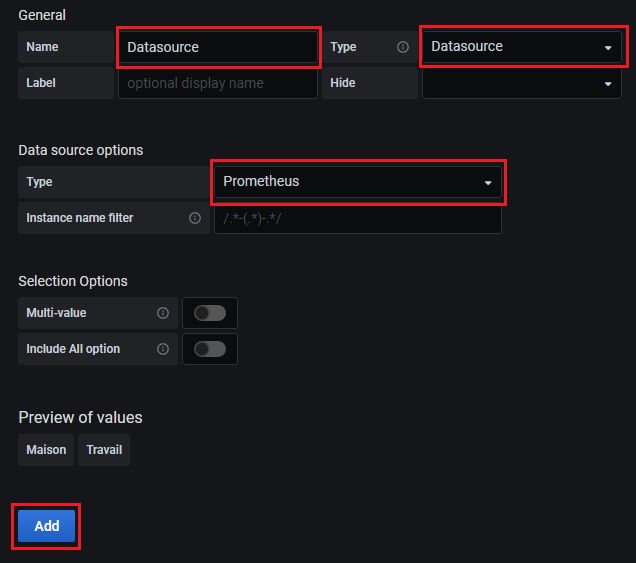Click info icon beside Instance name filter
The image size is (636, 563).
195,218
